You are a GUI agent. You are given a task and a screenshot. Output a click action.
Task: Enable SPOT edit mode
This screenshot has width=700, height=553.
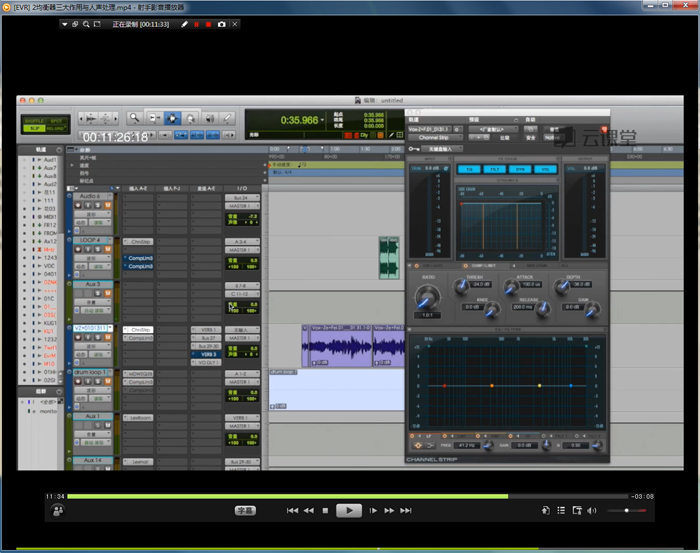(56, 121)
